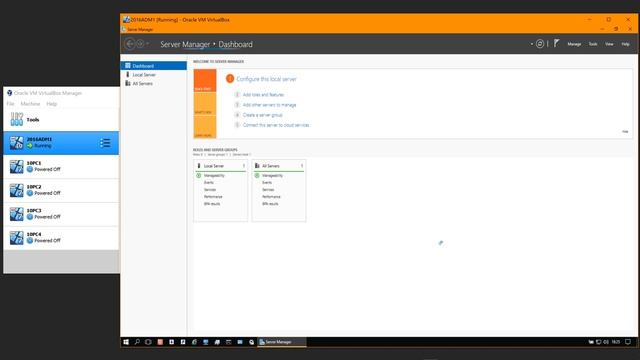Image resolution: width=640 pixels, height=360 pixels.
Task: Click Manageability in the All Servers tile
Action: click(x=272, y=176)
